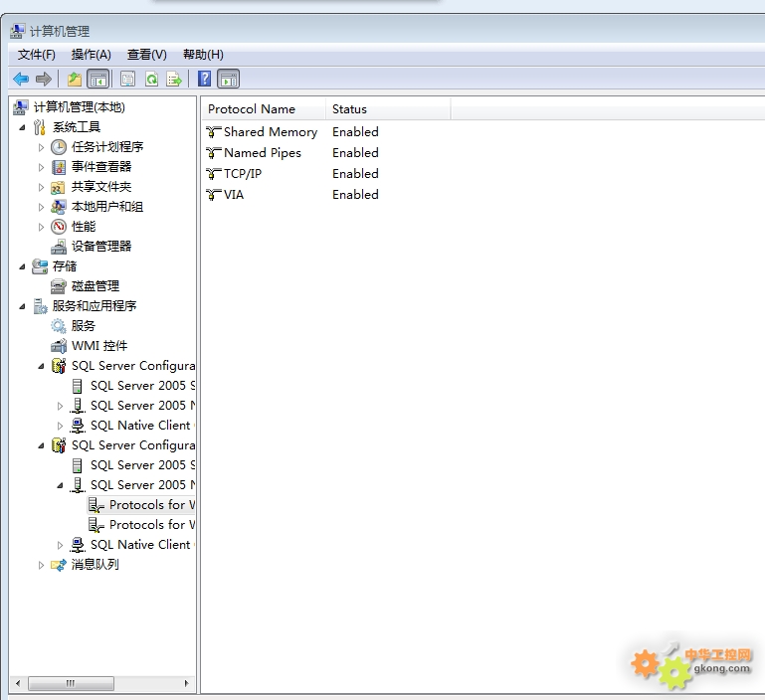Toggle the show/hide action pane icon
Viewport: 765px width, 700px height.
click(229, 79)
